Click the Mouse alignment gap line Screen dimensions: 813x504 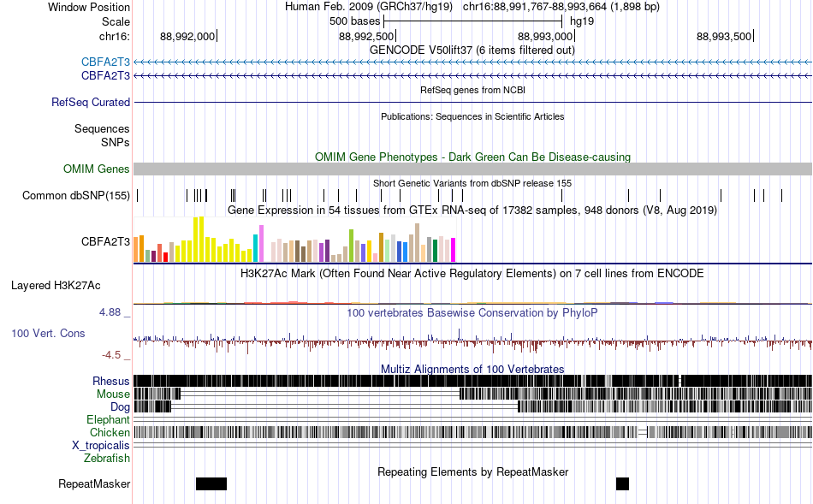click(320, 394)
